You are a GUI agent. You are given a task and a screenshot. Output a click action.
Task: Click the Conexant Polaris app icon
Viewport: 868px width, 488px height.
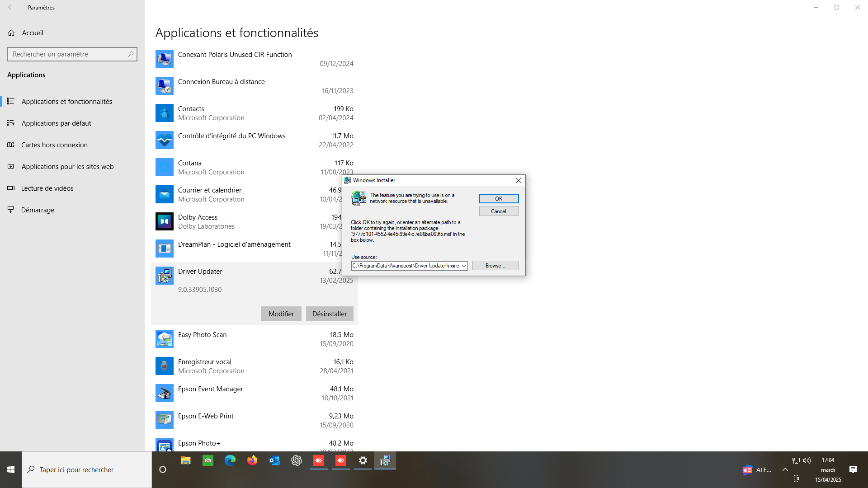click(x=165, y=59)
